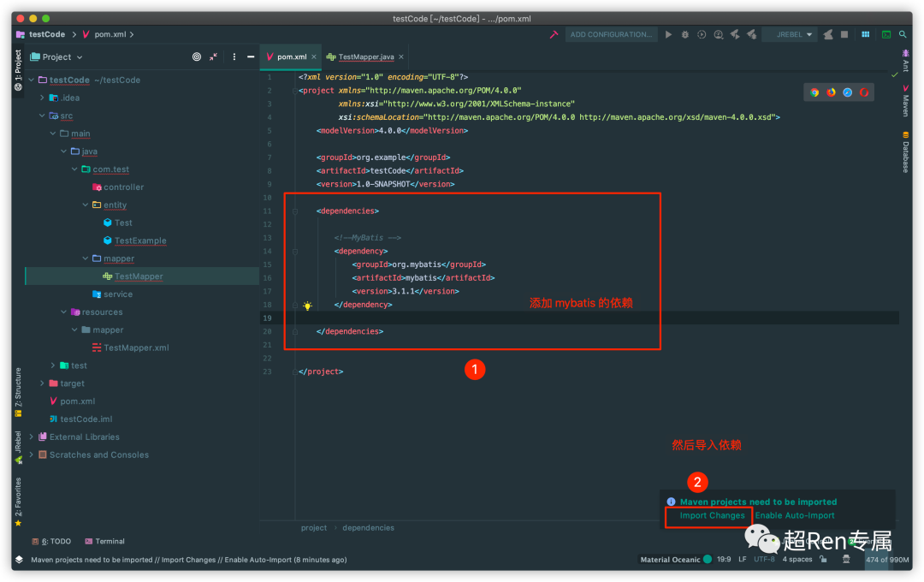The image size is (924, 582).
Task: Click the LF line separator indicator
Action: click(742, 560)
